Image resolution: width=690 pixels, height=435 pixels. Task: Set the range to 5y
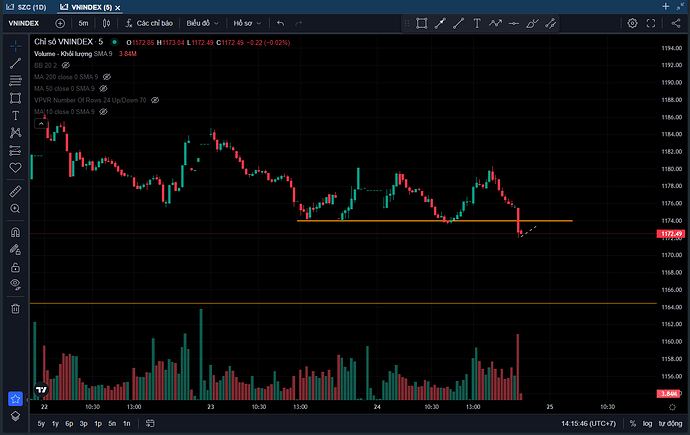point(41,424)
